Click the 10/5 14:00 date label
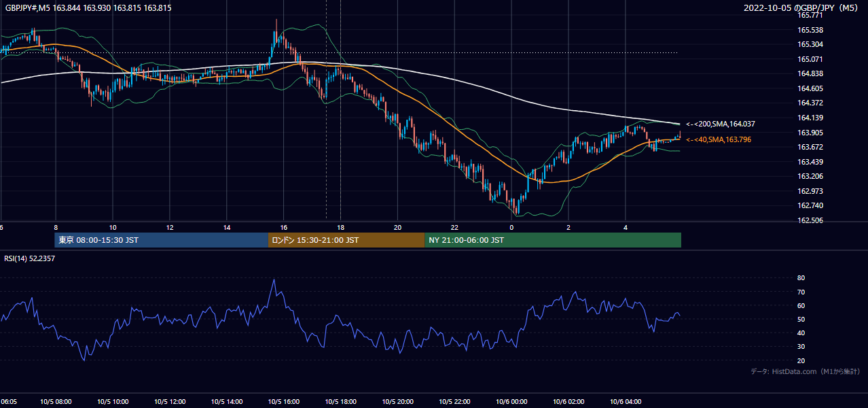This screenshot has height=408, width=868. click(227, 402)
